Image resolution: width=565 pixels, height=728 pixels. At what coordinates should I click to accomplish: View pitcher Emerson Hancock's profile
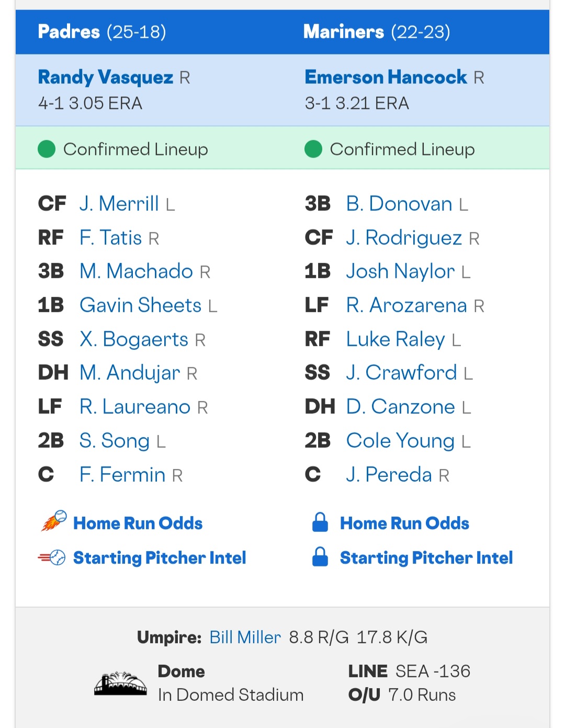[386, 77]
